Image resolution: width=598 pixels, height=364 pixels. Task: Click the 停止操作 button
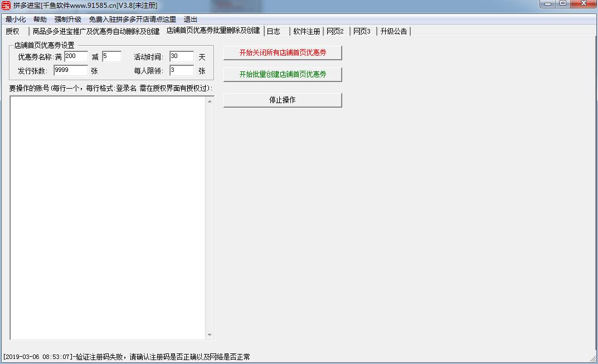click(283, 100)
